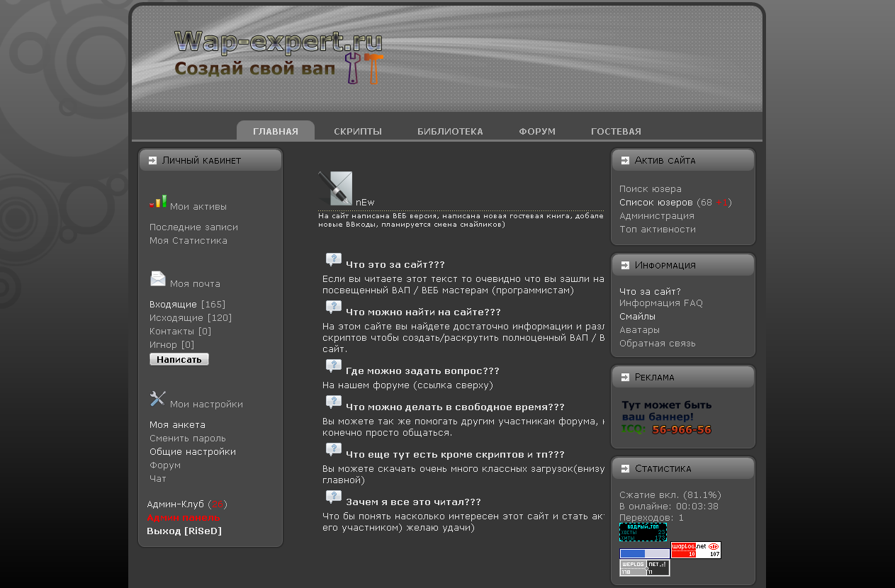The image size is (895, 588).
Task: Click question icon beside Что еще тут есть
Action: [x=334, y=450]
